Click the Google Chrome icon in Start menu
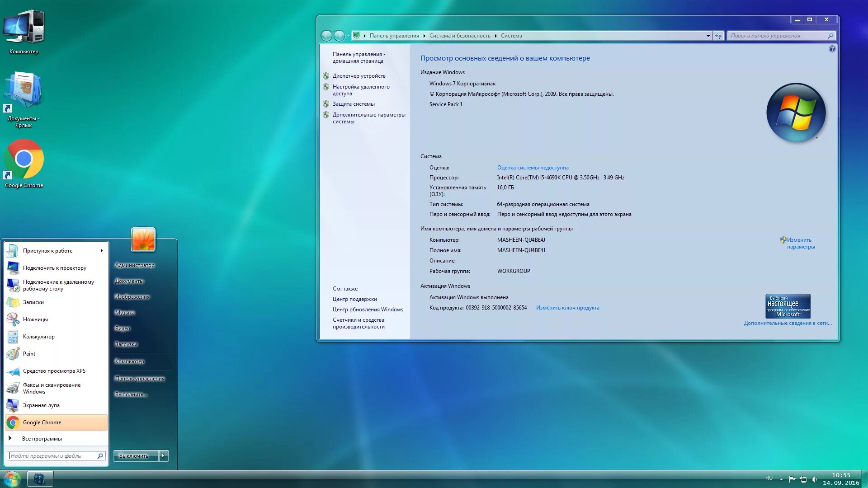The height and width of the screenshot is (488, 868). coord(13,422)
